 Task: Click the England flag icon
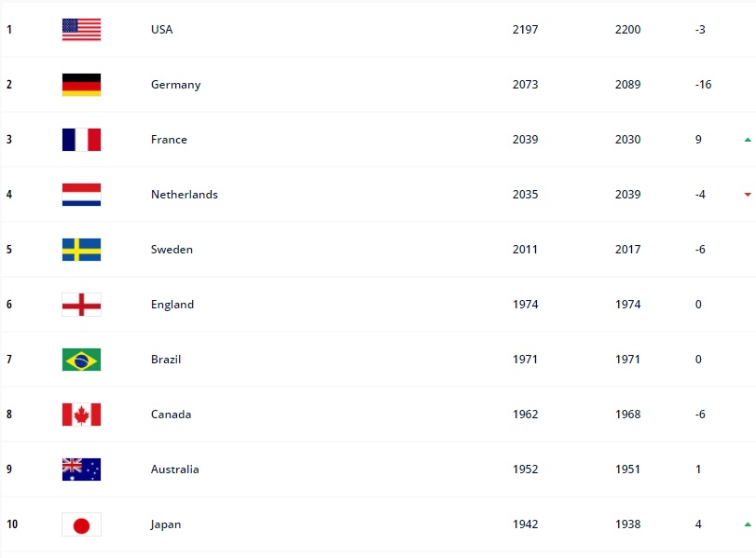81,305
